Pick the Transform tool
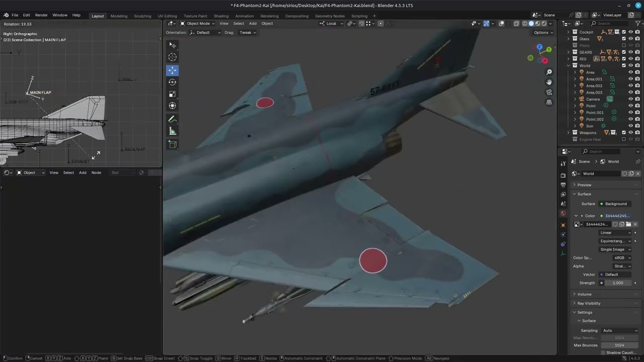 coord(173,106)
